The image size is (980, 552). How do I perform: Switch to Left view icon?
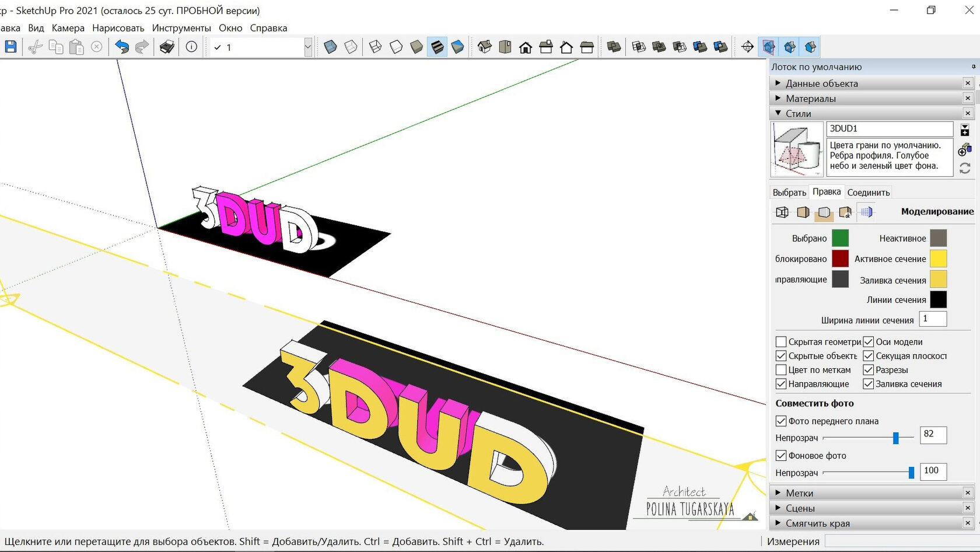click(587, 47)
